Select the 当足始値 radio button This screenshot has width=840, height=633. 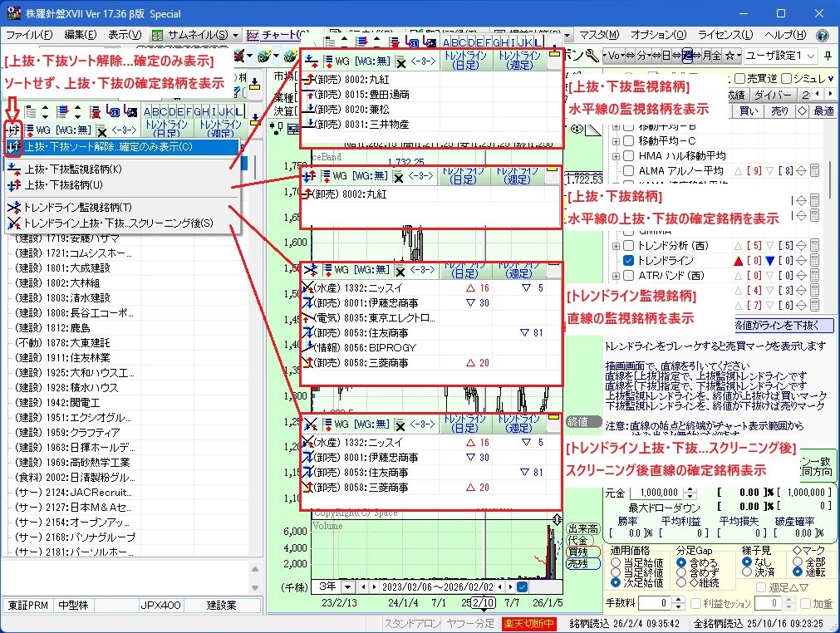click(x=616, y=562)
